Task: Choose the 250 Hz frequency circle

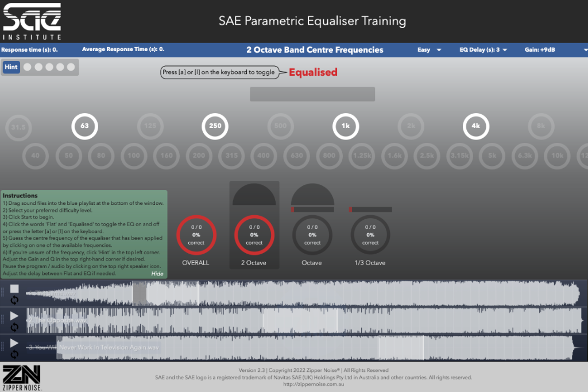Action: 215,126
